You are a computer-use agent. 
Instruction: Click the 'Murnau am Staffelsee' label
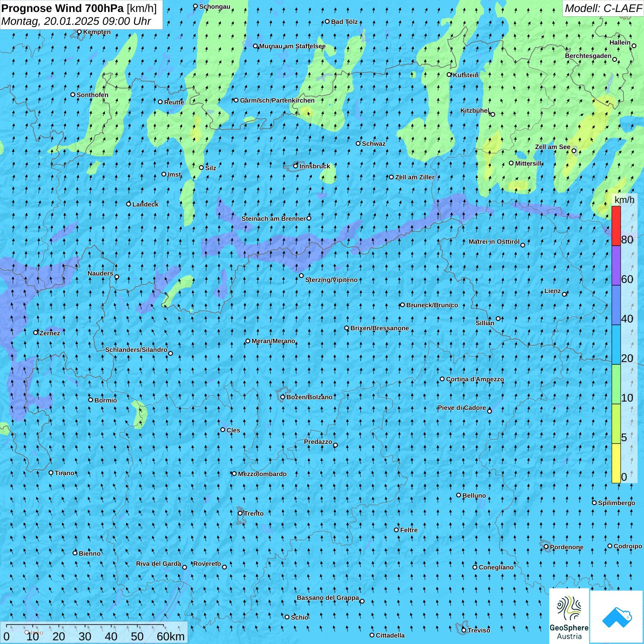(293, 46)
